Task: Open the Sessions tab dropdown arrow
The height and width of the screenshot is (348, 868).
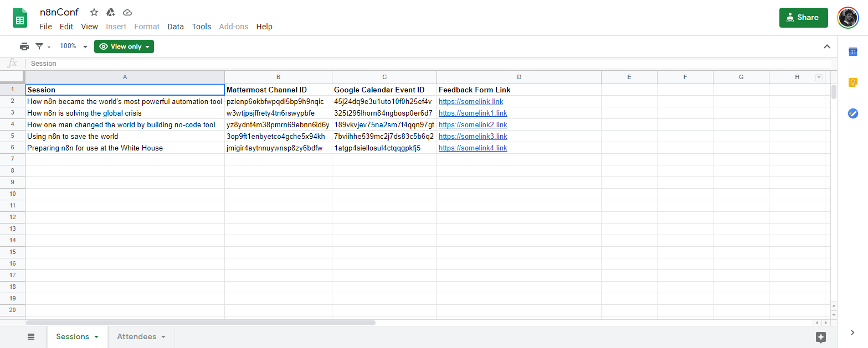Action: [96, 337]
